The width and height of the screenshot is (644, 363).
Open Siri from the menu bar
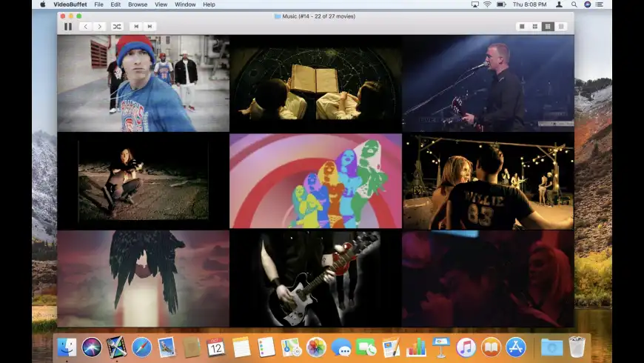point(587,4)
